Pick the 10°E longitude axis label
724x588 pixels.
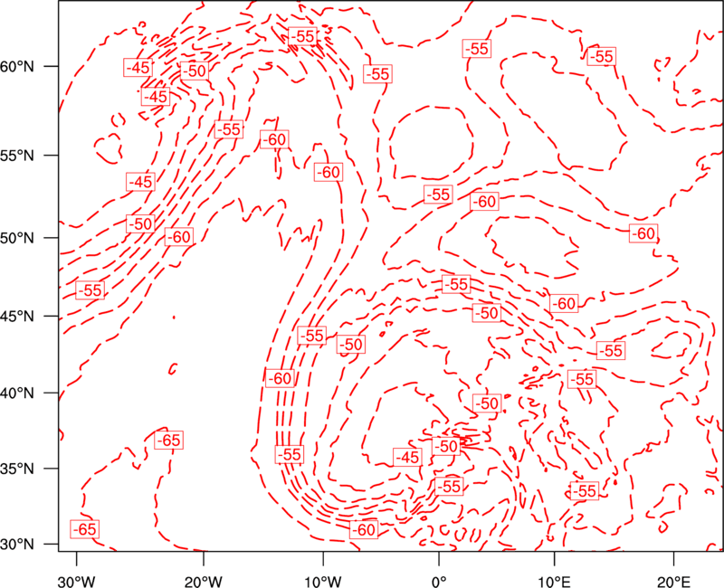pos(554,581)
